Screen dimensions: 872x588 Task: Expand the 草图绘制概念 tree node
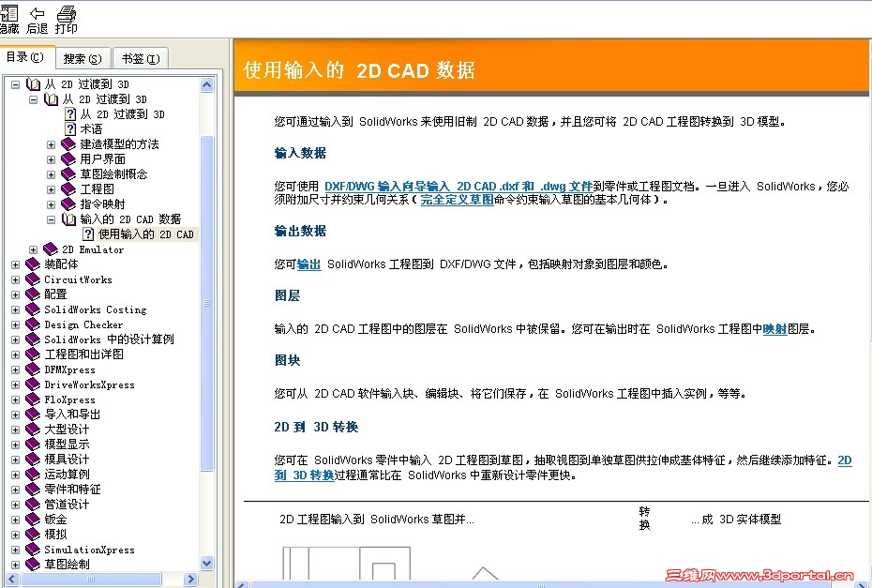(52, 174)
